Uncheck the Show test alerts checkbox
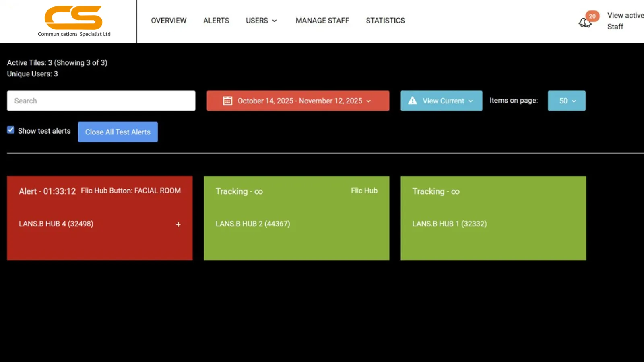This screenshot has height=362, width=644. 11,130
